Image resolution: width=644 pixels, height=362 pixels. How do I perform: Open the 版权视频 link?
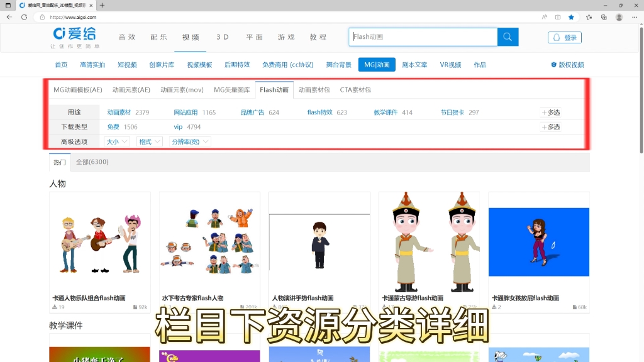pos(568,65)
